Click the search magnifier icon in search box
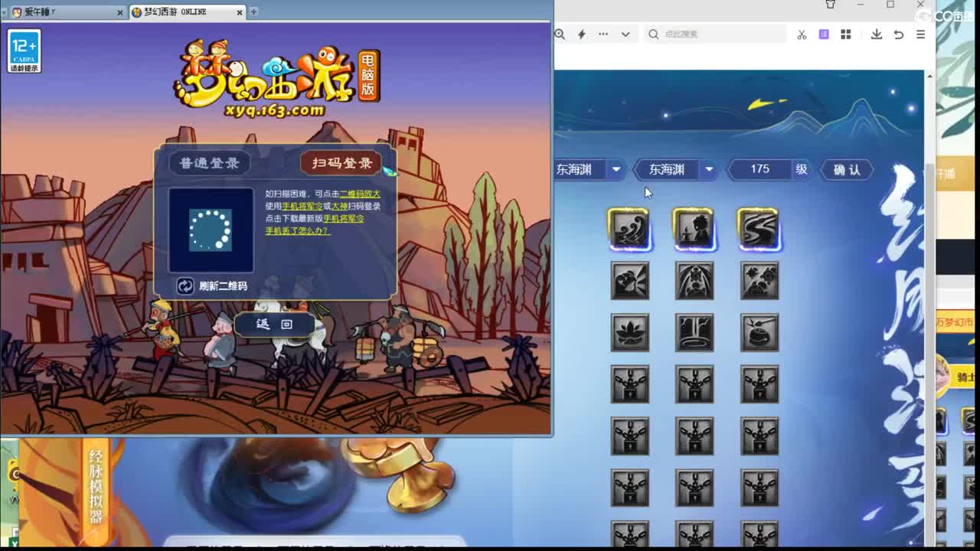 653,34
